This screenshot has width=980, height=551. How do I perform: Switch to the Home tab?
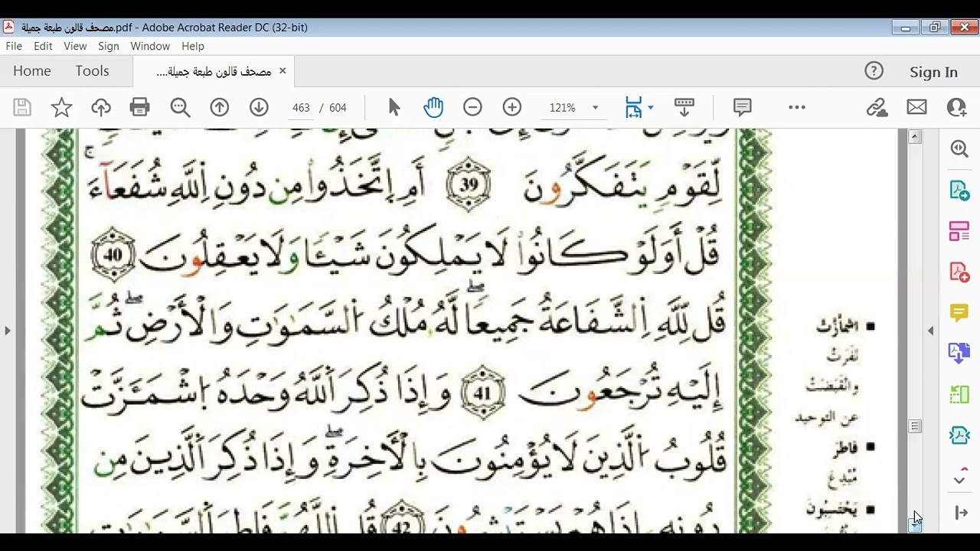pyautogui.click(x=32, y=70)
